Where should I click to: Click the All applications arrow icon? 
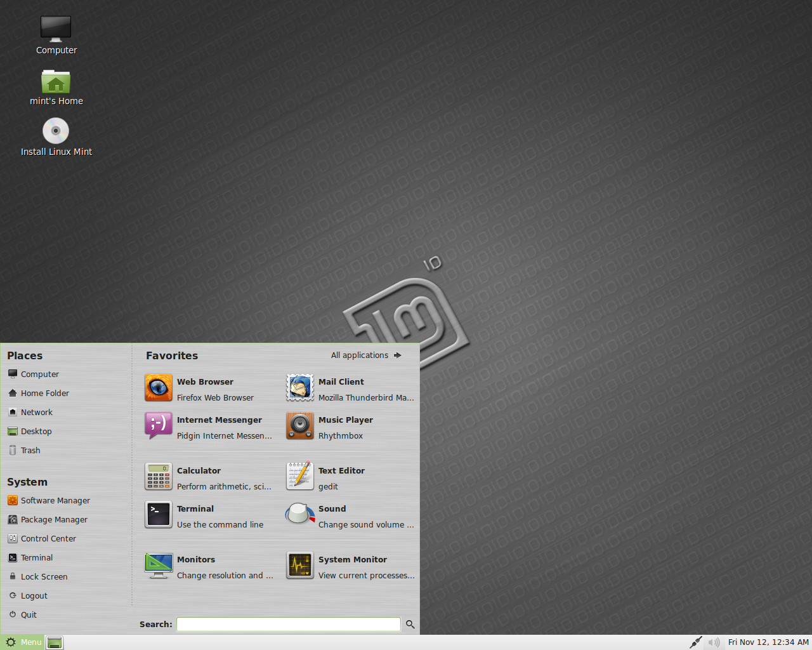tap(398, 355)
